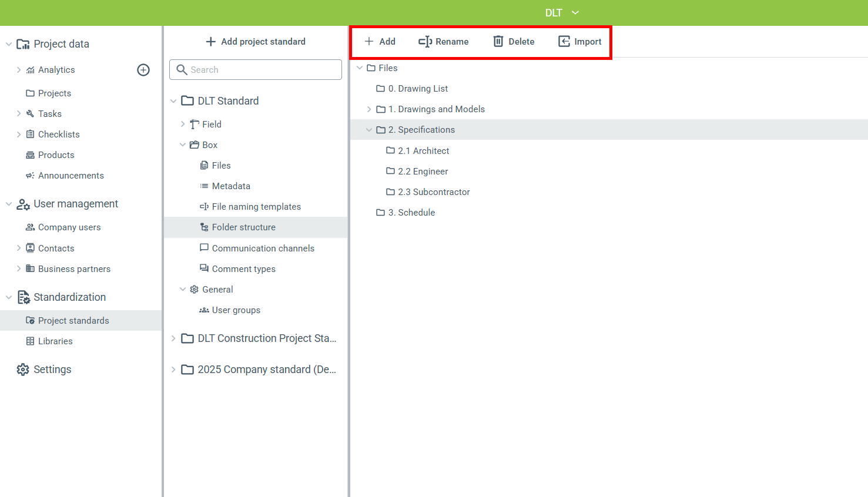Click the Delete trash icon in toolbar
This screenshot has width=868, height=497.
point(498,41)
